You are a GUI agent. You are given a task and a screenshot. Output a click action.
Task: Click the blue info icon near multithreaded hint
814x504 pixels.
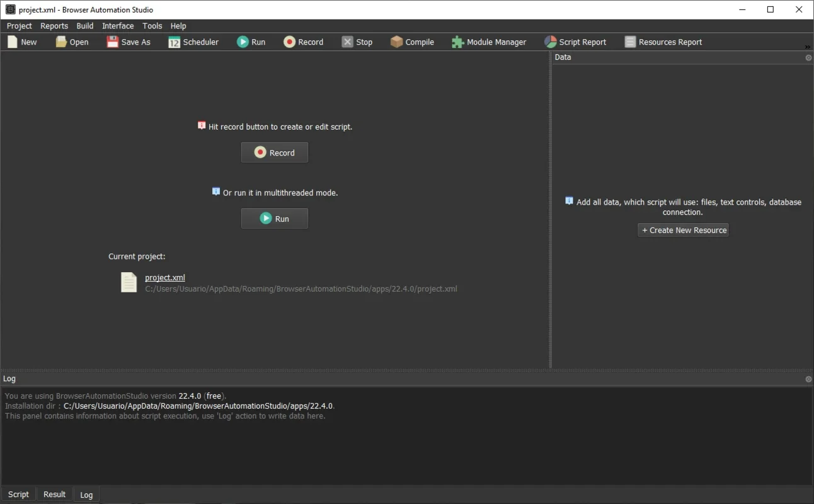(x=216, y=192)
